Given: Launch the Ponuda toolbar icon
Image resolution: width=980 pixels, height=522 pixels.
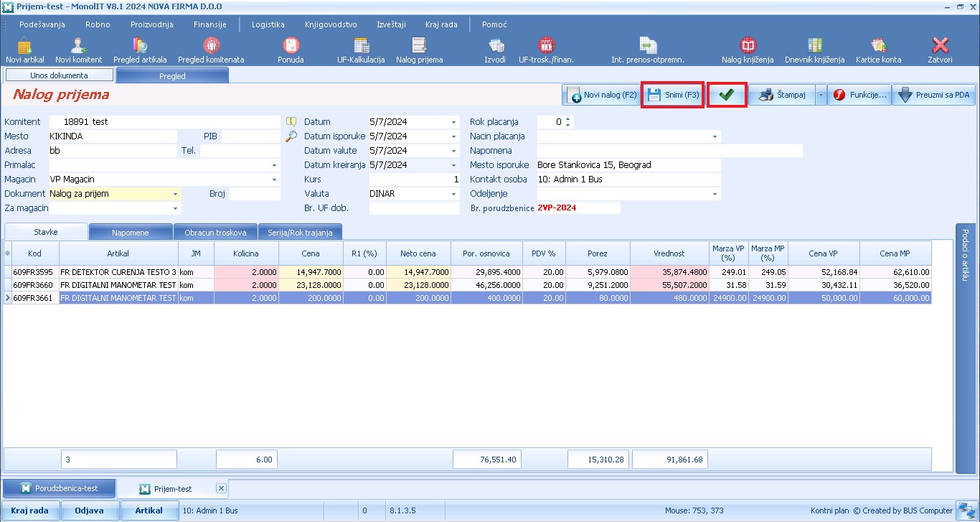Looking at the screenshot, I should click(x=291, y=50).
